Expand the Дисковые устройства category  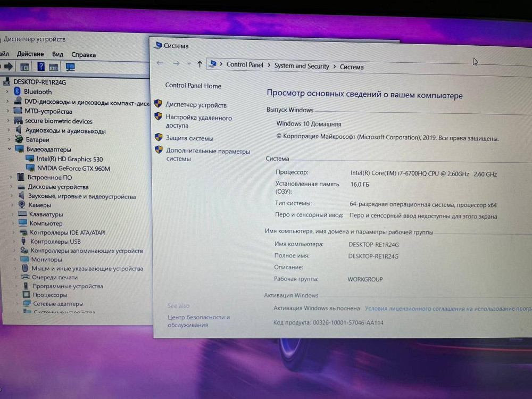click(x=11, y=187)
